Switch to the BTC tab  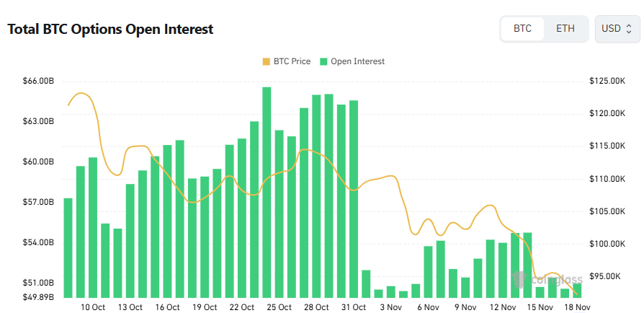(522, 29)
